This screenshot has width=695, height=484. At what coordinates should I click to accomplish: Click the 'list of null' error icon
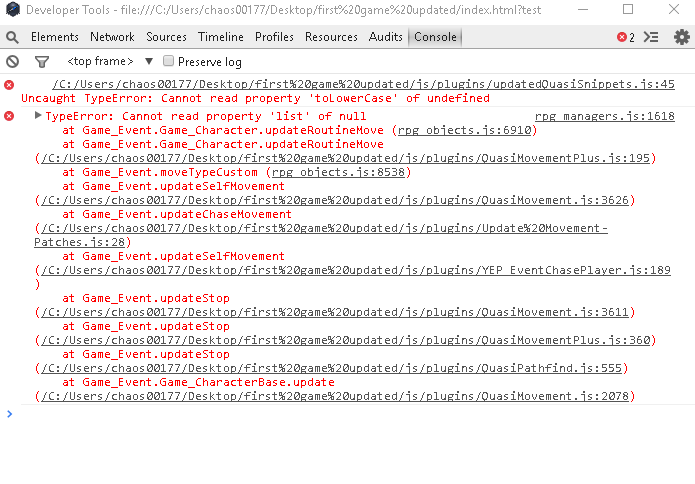click(9, 116)
